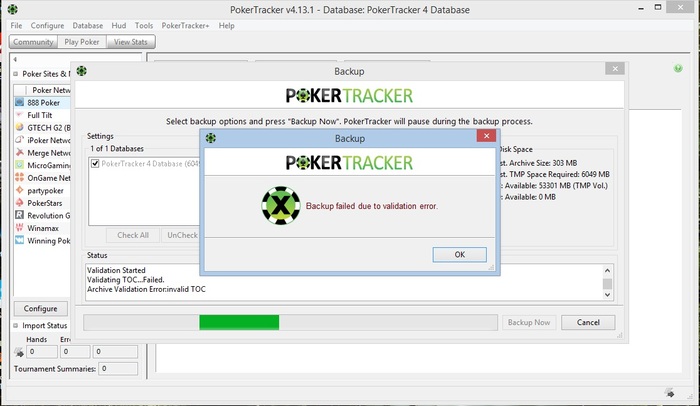
Task: Open the Hud menu
Action: point(119,25)
